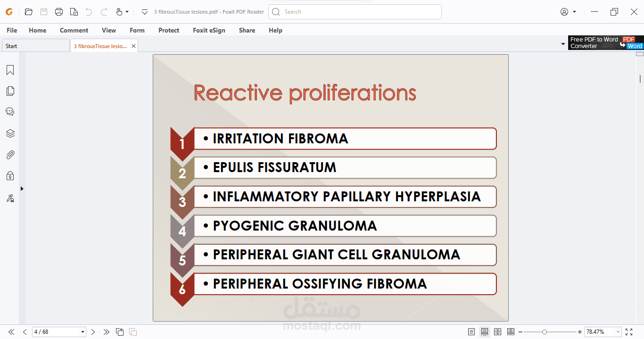Open the Bookmarks panel
Screen dimensions: 644x339
[10, 70]
